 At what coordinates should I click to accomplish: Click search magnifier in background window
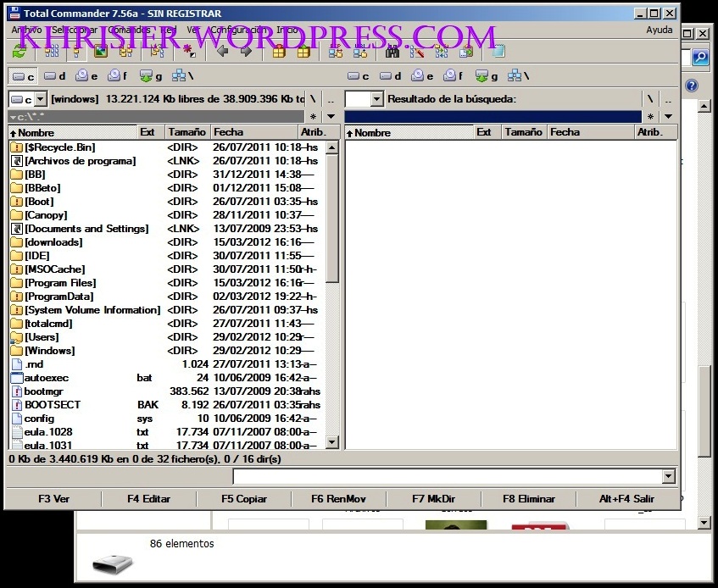tap(700, 58)
